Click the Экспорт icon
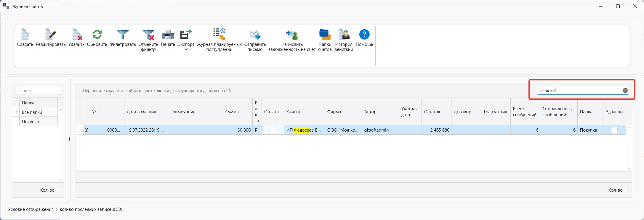 (x=186, y=34)
